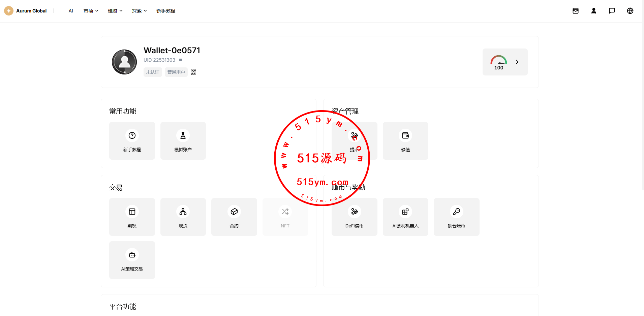The image size is (644, 316).
Task: Open the 期权 options trading card
Action: 132,217
